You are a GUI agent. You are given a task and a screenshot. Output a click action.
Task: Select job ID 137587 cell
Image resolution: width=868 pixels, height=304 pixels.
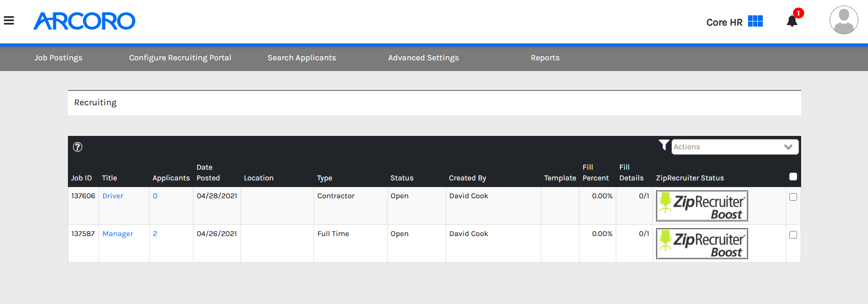tap(83, 233)
